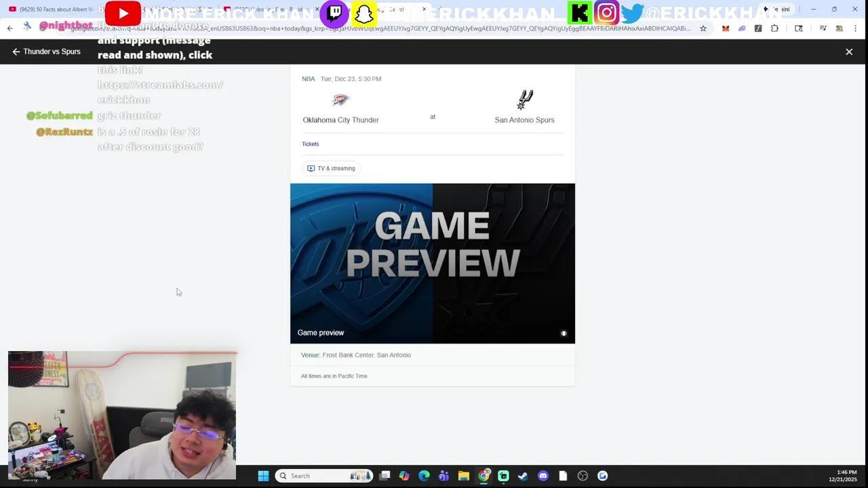Open Microsoft Teams from taskbar
The width and height of the screenshot is (868, 488).
coord(443,476)
